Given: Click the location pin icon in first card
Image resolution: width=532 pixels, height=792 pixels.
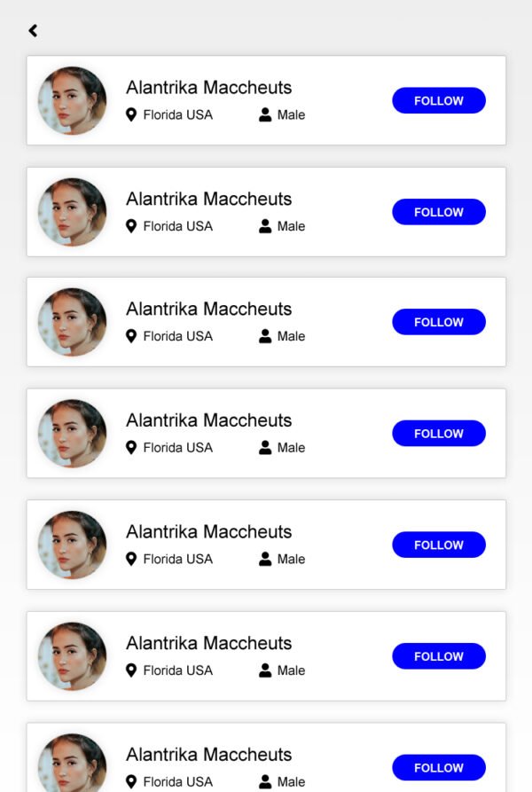Looking at the screenshot, I should pos(131,114).
